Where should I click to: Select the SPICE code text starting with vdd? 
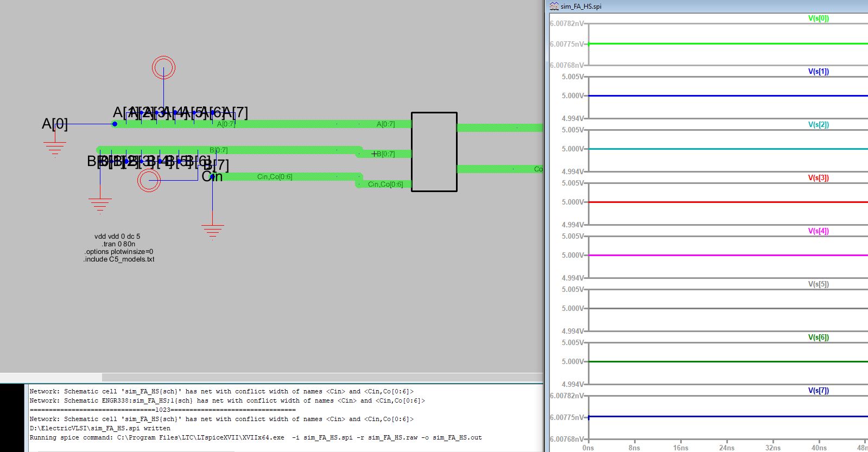coord(118,248)
